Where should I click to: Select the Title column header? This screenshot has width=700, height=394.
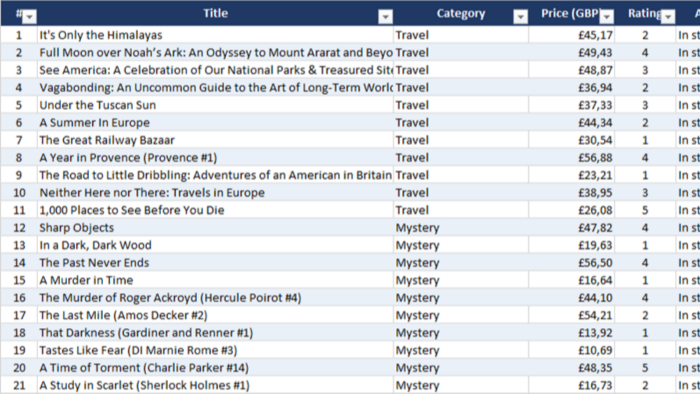(215, 13)
